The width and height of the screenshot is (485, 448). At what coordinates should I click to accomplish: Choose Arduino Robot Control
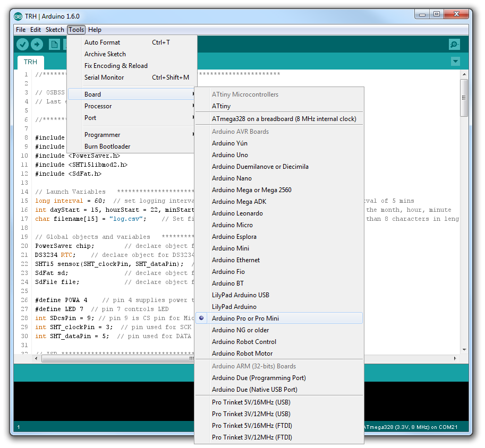279,342
